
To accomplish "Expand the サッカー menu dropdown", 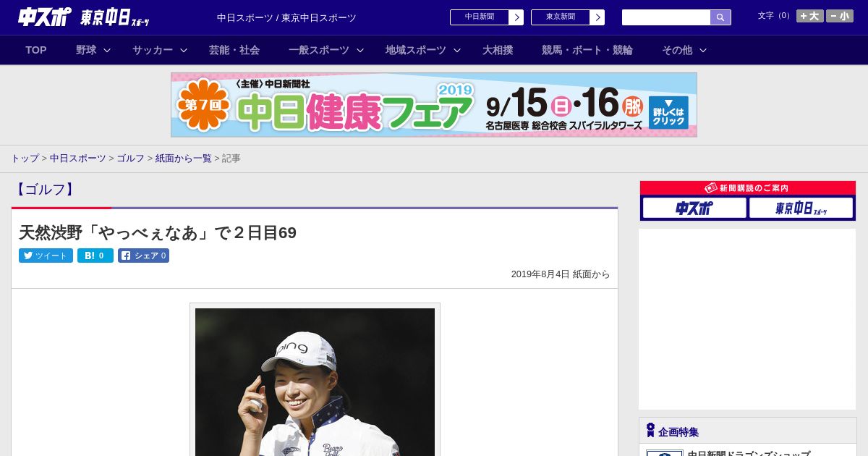I will pos(160,50).
